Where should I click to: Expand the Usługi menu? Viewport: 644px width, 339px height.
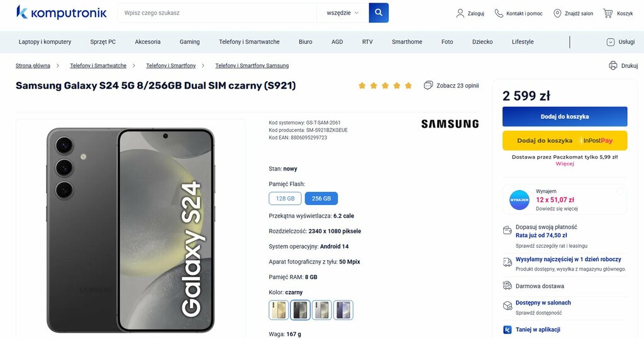point(621,42)
